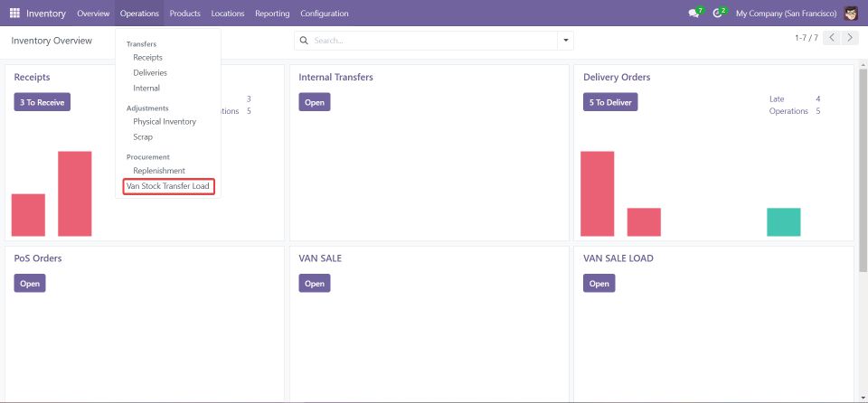Open the apps grid home menu icon
868x403 pixels.
pos(14,14)
